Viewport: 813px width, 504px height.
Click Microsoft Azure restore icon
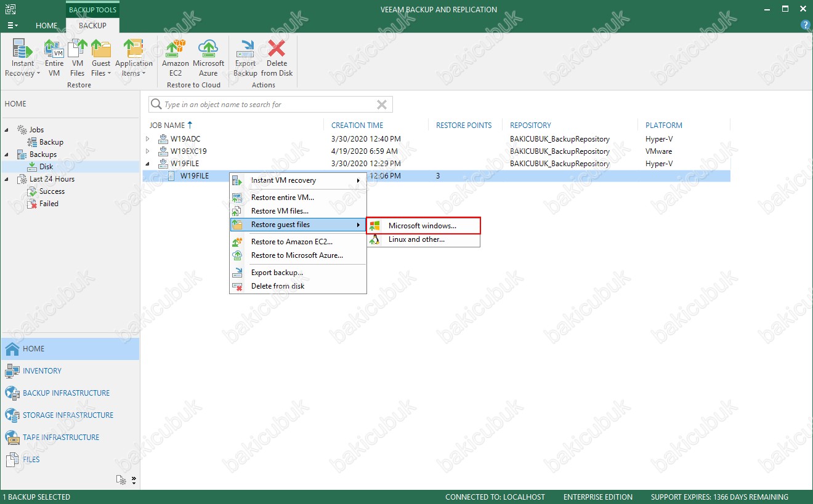tap(209, 58)
